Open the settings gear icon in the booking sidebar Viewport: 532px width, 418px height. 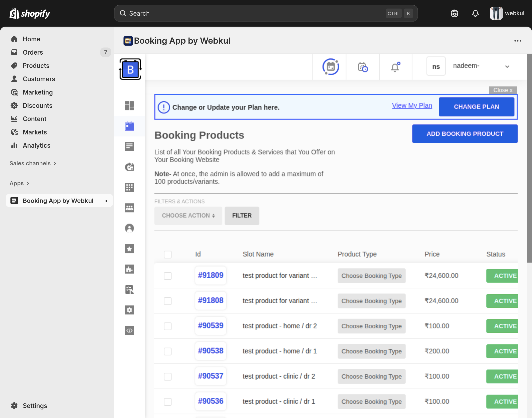click(129, 310)
